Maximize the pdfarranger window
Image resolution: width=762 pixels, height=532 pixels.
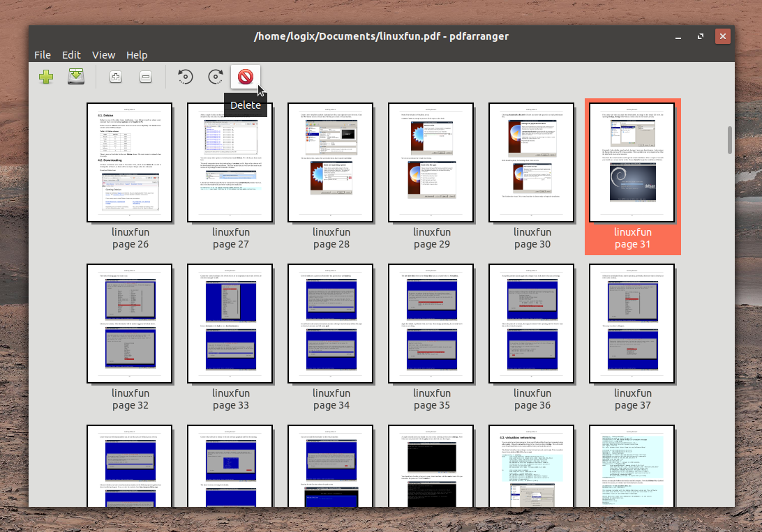(x=701, y=36)
